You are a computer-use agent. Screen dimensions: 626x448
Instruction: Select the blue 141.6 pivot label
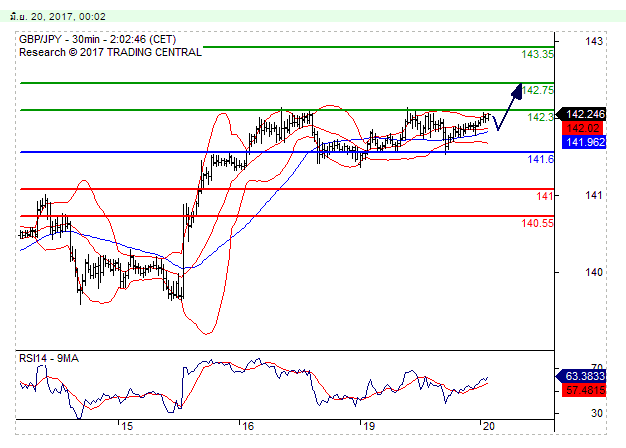[x=540, y=159]
